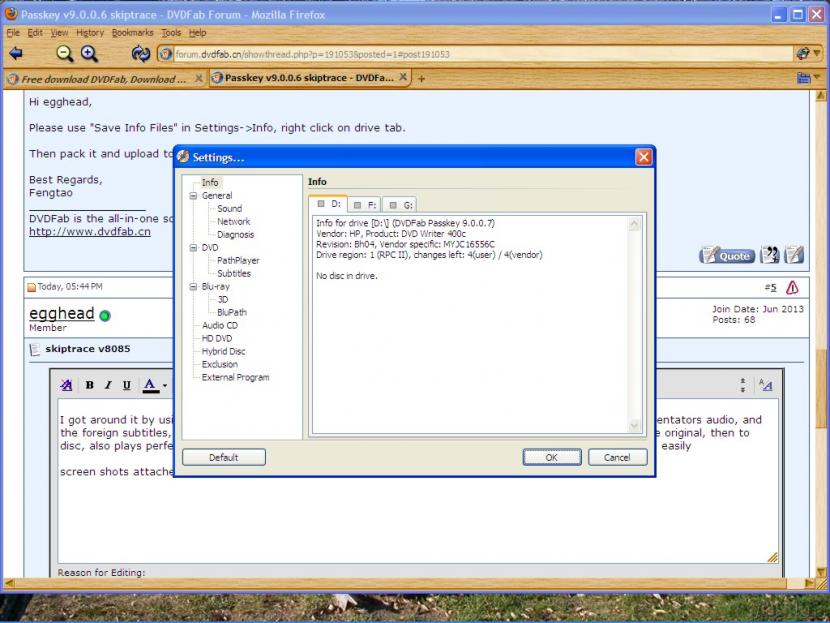Reload the page with the refresh icon

(140, 54)
